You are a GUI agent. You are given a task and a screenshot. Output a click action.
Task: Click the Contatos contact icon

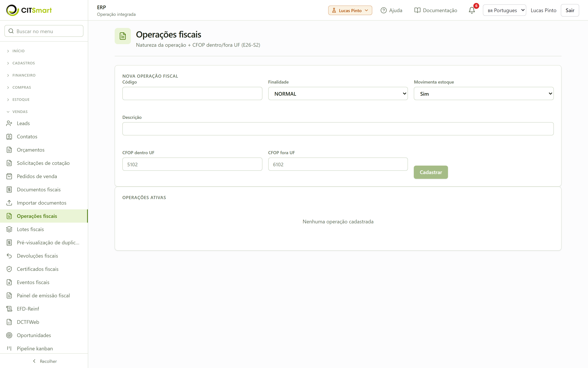click(x=9, y=137)
